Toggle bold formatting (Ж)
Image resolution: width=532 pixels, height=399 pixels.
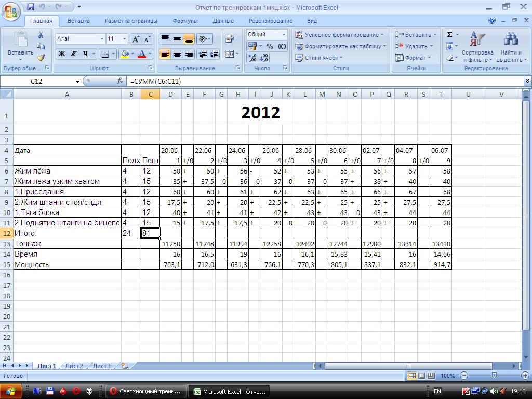[62, 54]
